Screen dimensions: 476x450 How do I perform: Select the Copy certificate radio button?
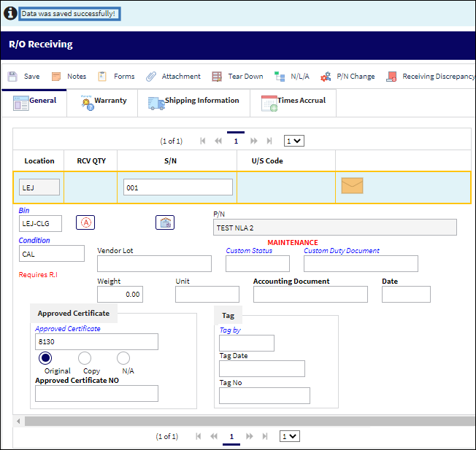tap(85, 358)
